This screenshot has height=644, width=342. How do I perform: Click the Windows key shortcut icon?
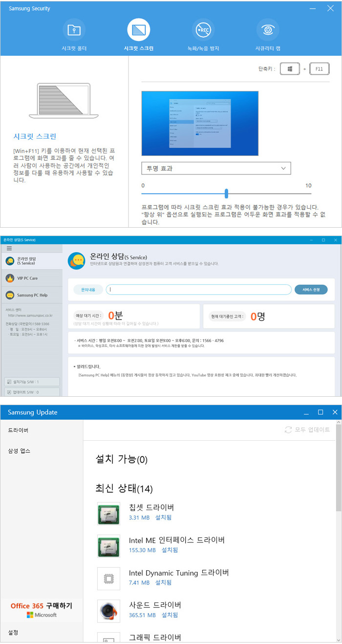pyautogui.click(x=290, y=69)
